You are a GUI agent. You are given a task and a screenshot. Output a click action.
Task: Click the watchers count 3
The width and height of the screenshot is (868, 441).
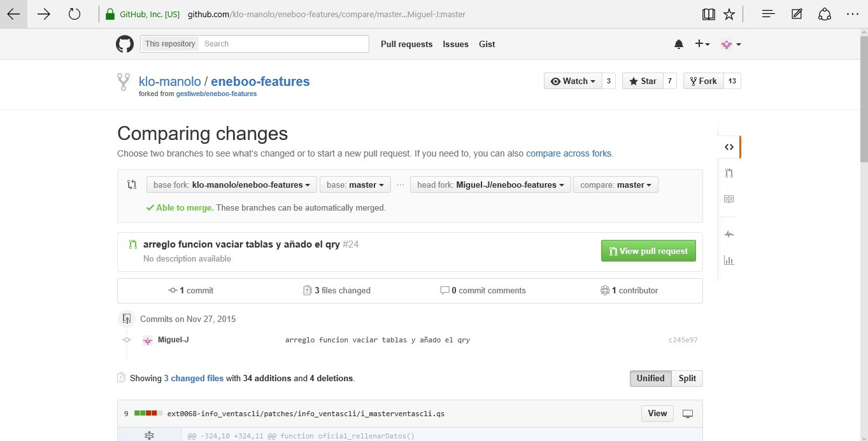[x=609, y=81]
